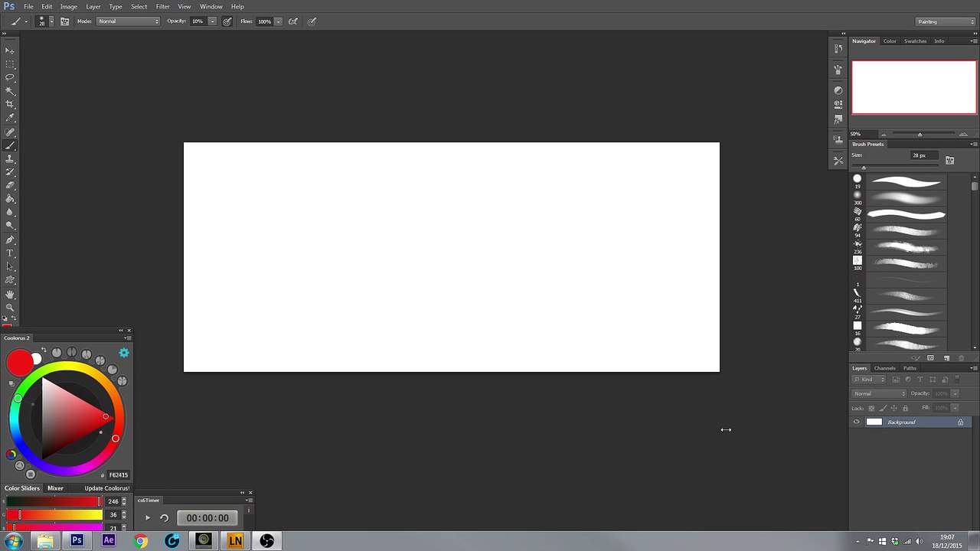Select the Blur tool
Image resolution: width=980 pixels, height=551 pixels.
click(x=10, y=212)
